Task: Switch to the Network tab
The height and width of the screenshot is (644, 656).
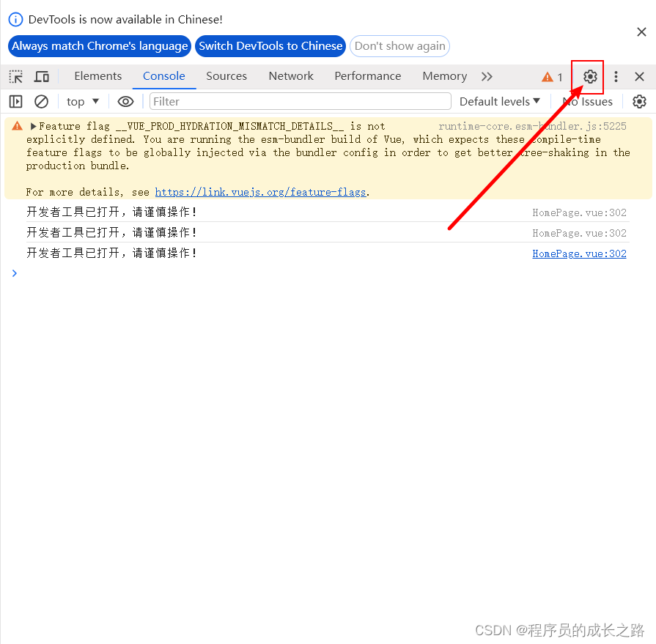Action: click(x=291, y=76)
